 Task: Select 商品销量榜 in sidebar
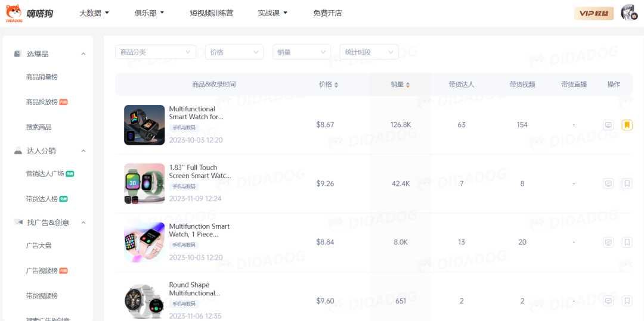[x=42, y=77]
